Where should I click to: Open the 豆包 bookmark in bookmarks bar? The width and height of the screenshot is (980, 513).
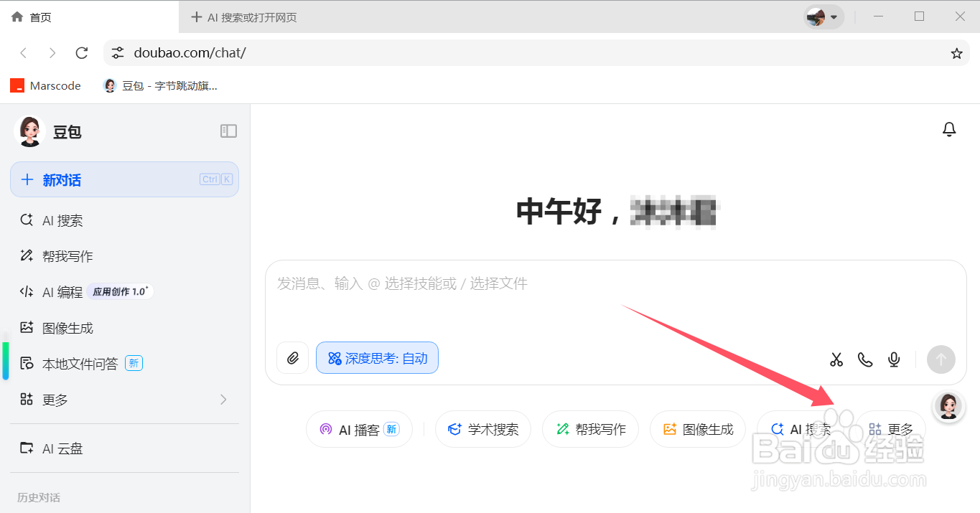[x=160, y=85]
